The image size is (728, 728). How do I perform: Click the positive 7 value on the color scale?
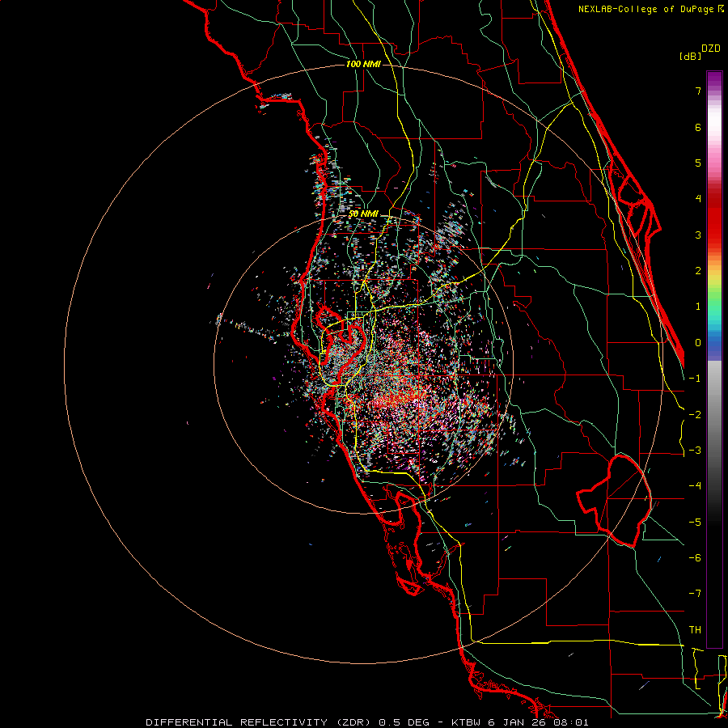(x=698, y=91)
